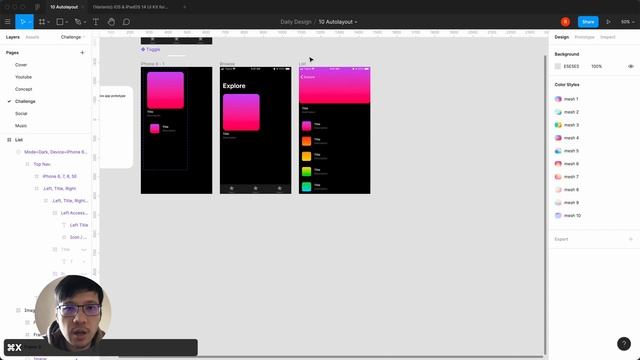This screenshot has width=640, height=360.
Task: Add a new page with plus icon
Action: (x=82, y=53)
